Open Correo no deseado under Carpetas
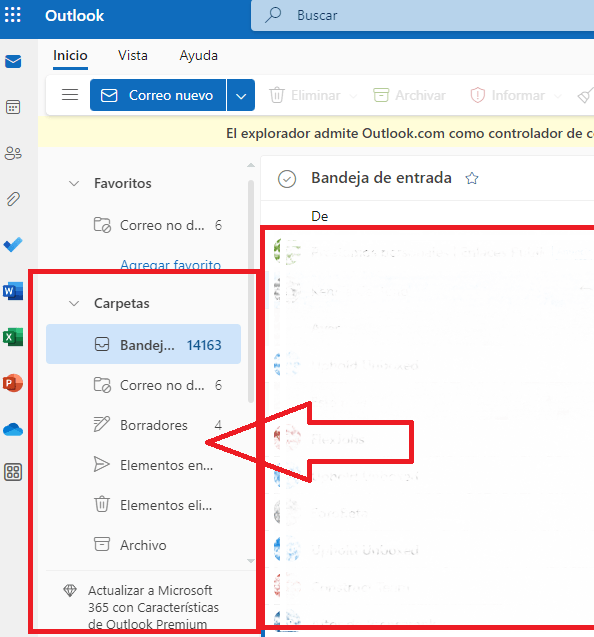 click(x=143, y=385)
